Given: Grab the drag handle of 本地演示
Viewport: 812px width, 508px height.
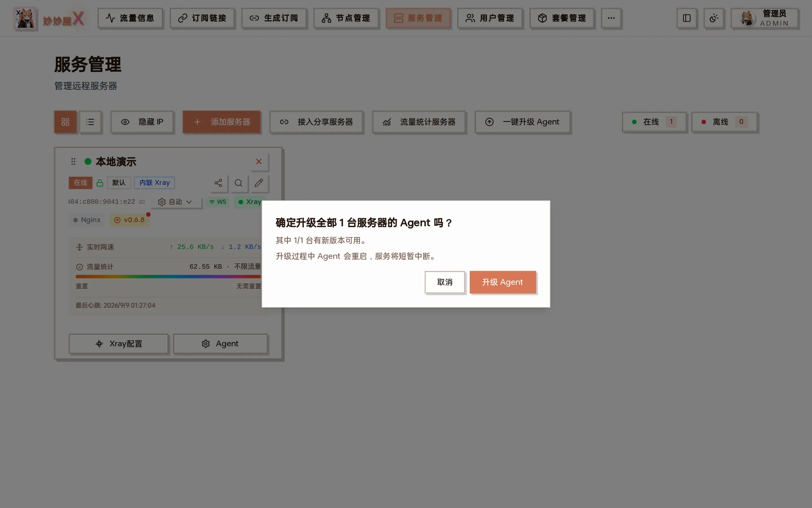Looking at the screenshot, I should [73, 162].
